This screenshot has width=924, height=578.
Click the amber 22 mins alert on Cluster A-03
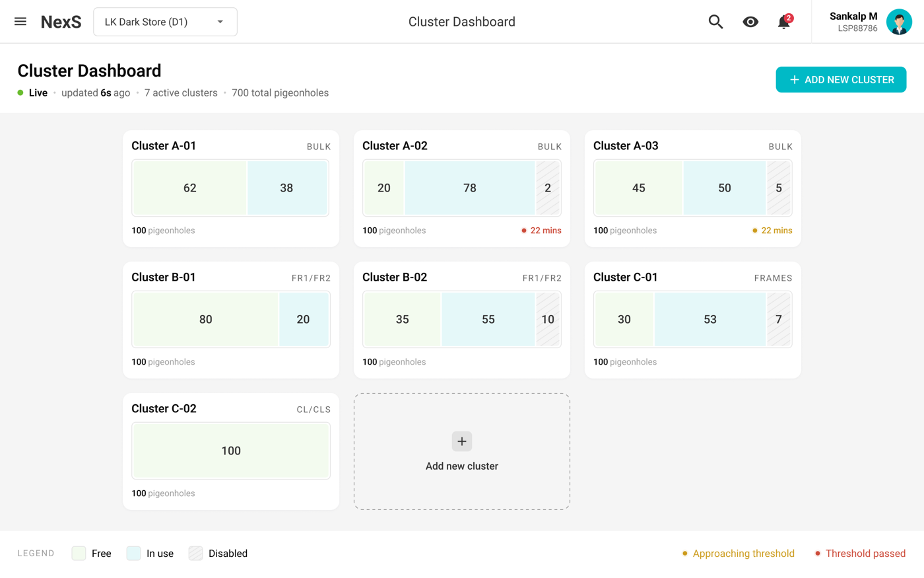tap(772, 231)
